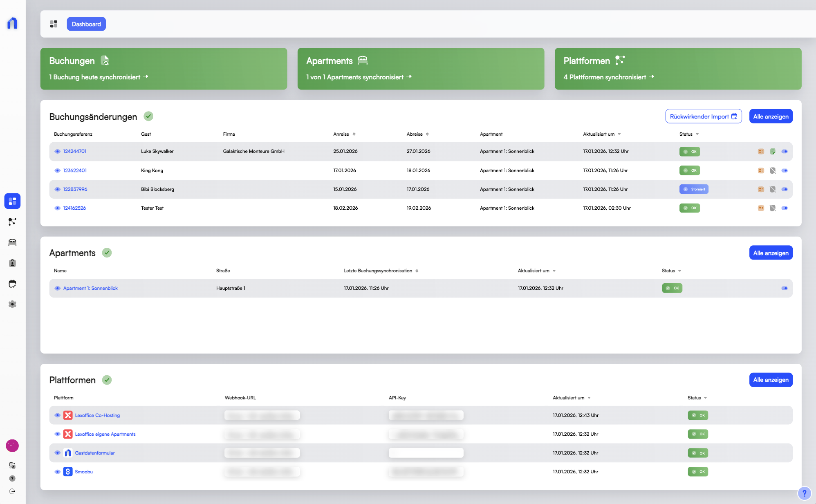Toggle the switch for Apartment 1: Sonnenblick row
This screenshot has height=504, width=816.
point(785,288)
